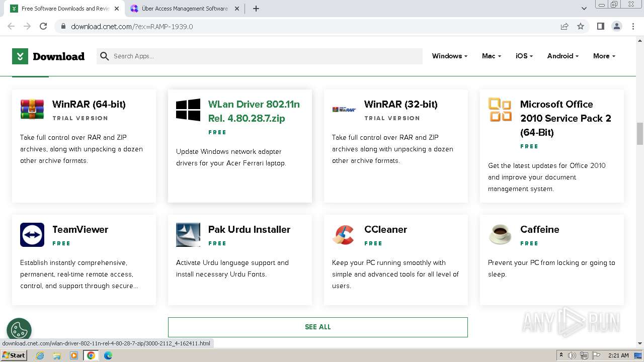This screenshot has height=362, width=644.
Task: Open a new browser tab
Action: click(x=256, y=9)
